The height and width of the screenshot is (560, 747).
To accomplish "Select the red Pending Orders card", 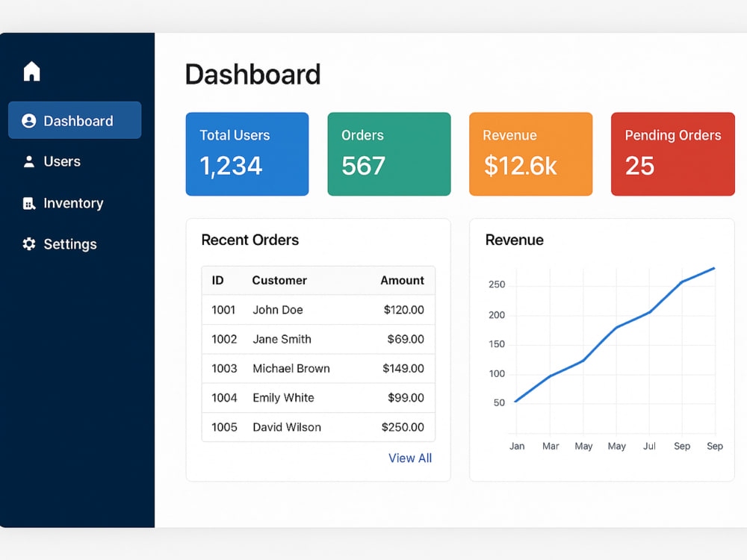I will [x=673, y=154].
